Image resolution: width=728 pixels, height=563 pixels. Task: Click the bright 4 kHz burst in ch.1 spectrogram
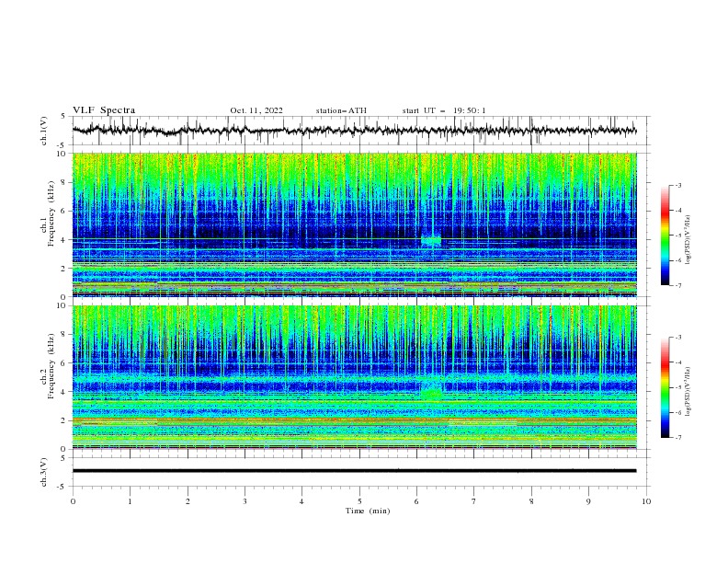(431, 241)
